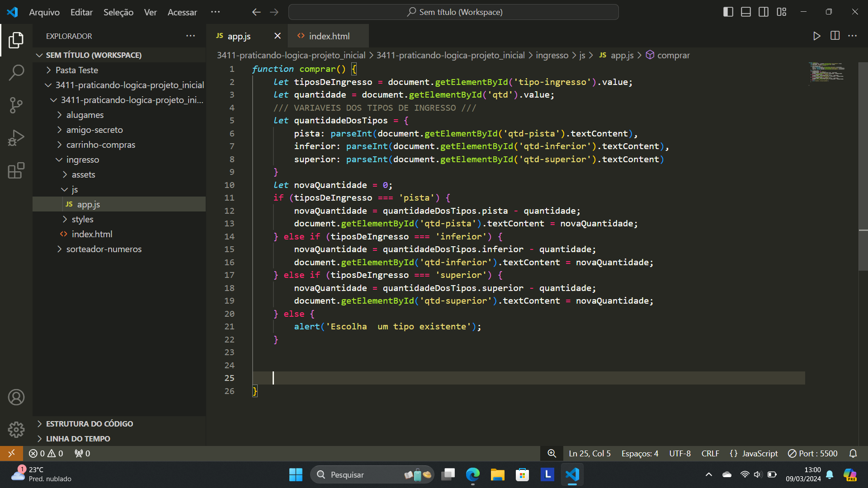The image size is (868, 488).
Task: Collapse the ingresso folder
Action: click(119, 160)
